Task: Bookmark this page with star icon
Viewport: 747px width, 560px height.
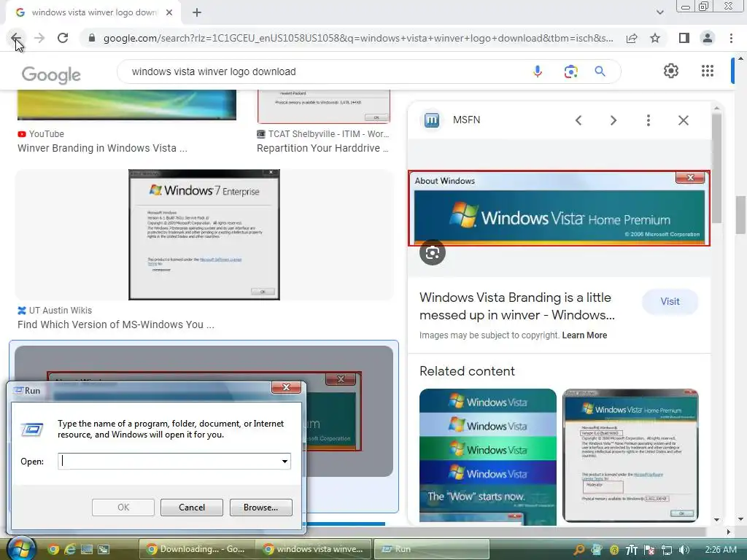Action: click(655, 38)
